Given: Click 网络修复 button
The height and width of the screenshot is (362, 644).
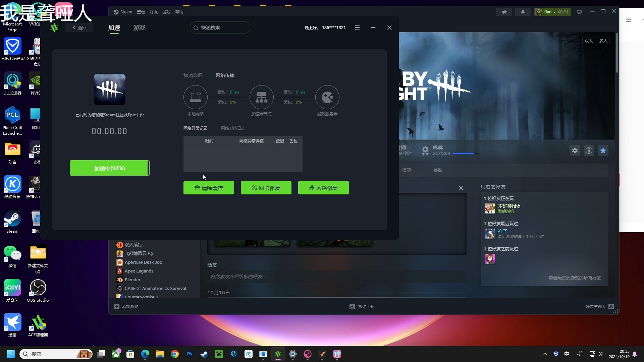Looking at the screenshot, I should (323, 188).
